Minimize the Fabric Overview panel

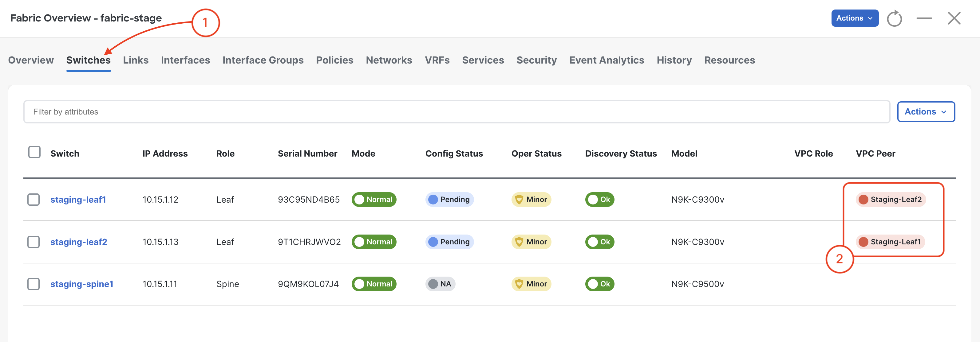point(924,18)
